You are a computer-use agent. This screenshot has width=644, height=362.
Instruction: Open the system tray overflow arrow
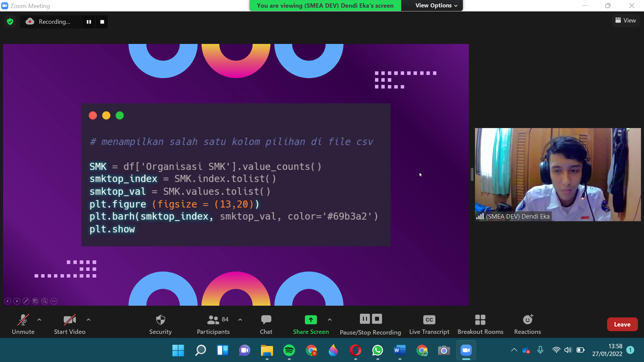(x=514, y=350)
